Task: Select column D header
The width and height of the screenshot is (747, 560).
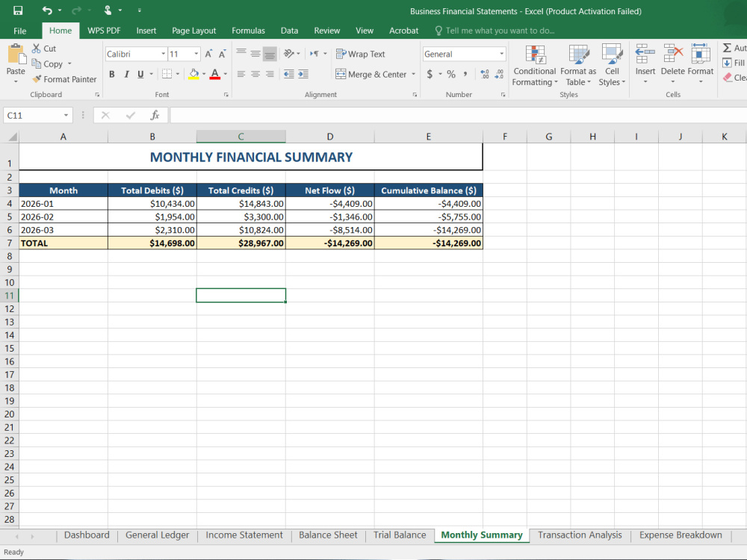Action: pos(329,137)
